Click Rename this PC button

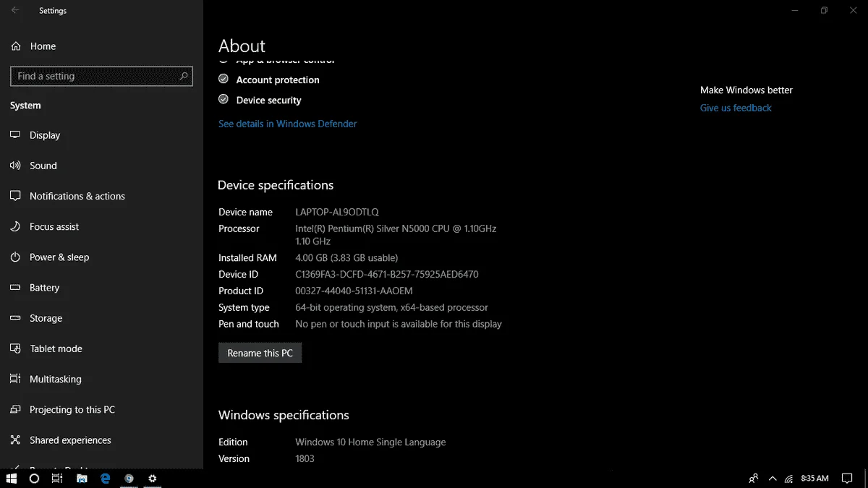(x=260, y=353)
